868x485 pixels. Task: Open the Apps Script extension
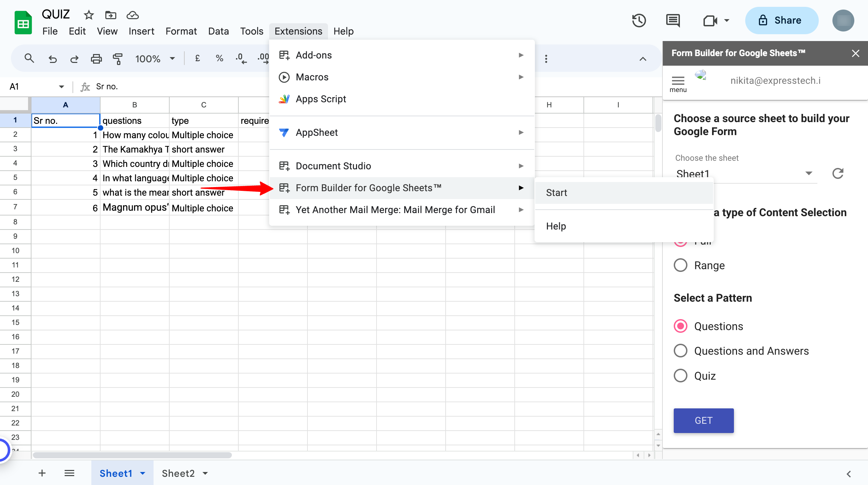320,99
